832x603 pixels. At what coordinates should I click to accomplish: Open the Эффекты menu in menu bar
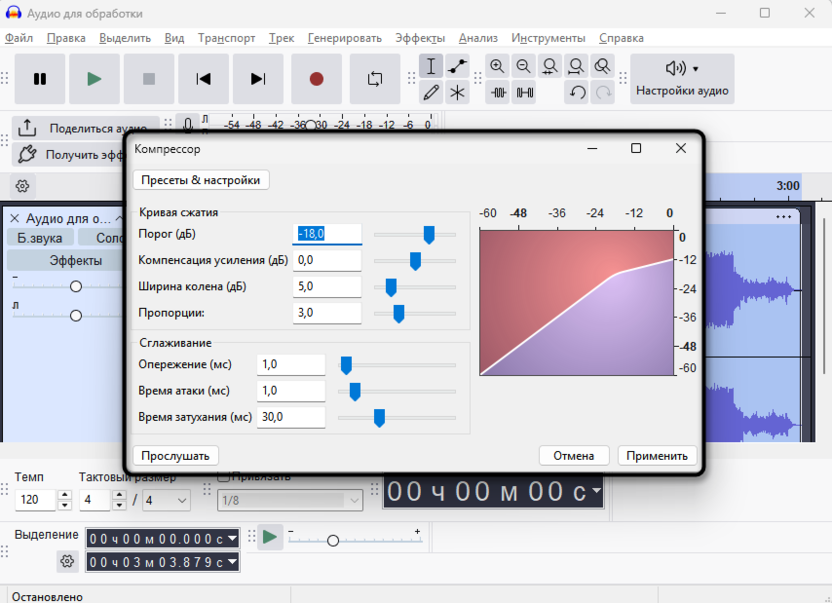(420, 38)
